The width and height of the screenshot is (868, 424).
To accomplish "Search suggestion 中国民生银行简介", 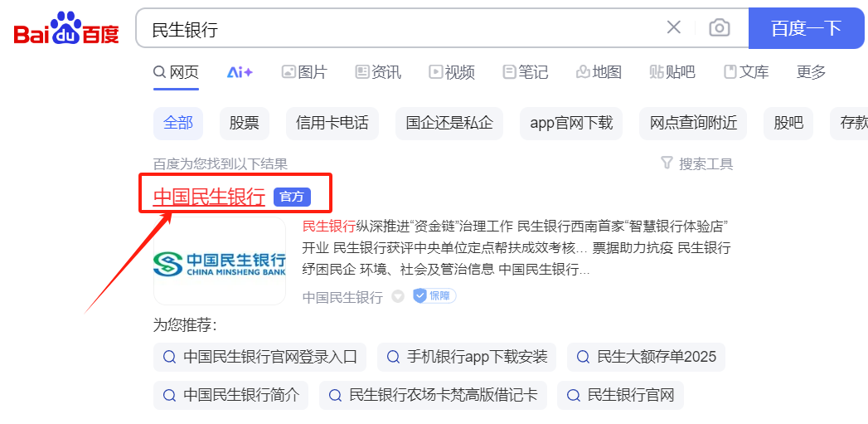I will [230, 395].
